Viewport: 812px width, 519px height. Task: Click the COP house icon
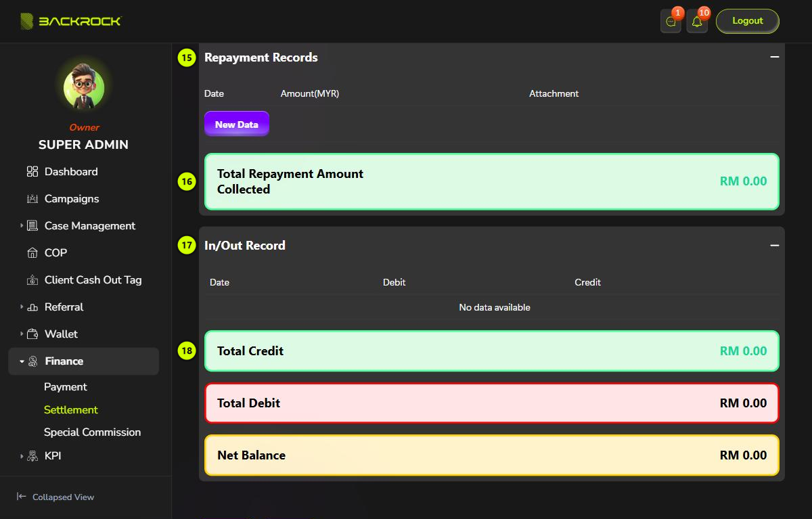pyautogui.click(x=32, y=253)
